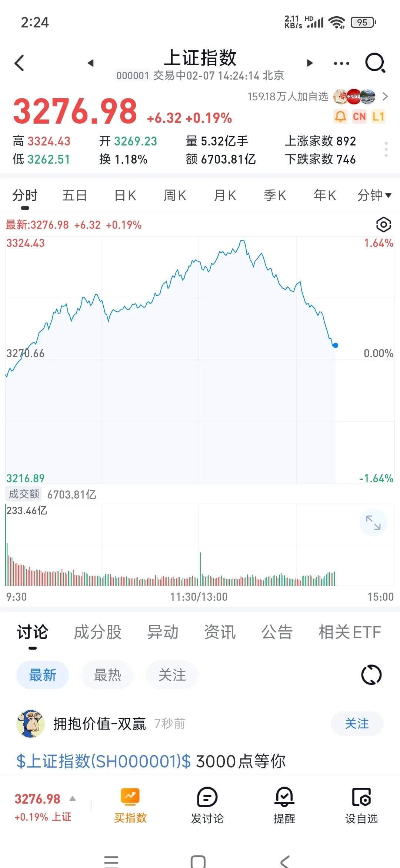Open the more options icon
Image resolution: width=400 pixels, height=868 pixels.
click(x=341, y=63)
